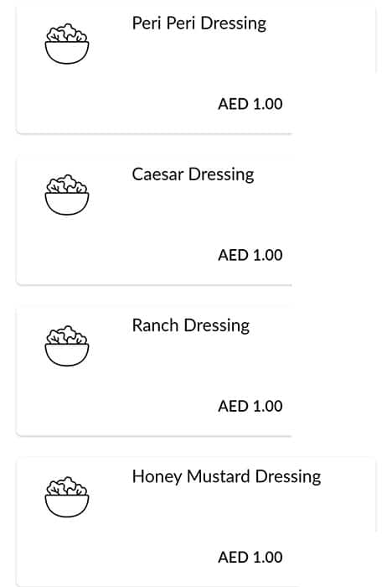Click the AED 1.00 price under Ranch Dressing
This screenshot has height=587, width=392.
pos(250,406)
